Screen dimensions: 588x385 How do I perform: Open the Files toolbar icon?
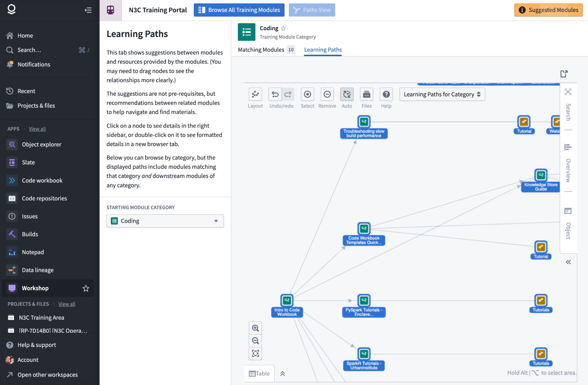click(366, 94)
